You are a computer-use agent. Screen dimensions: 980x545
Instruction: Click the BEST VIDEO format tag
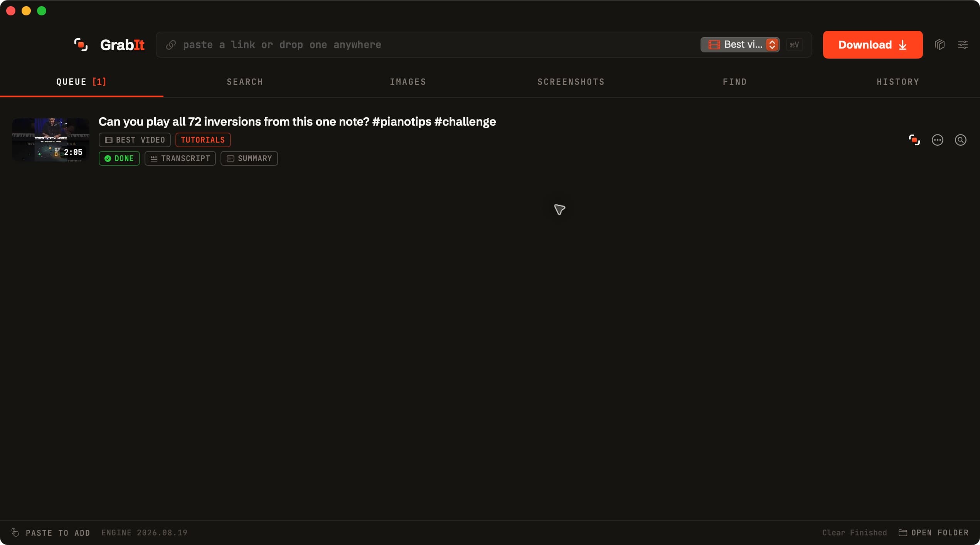[x=135, y=140]
